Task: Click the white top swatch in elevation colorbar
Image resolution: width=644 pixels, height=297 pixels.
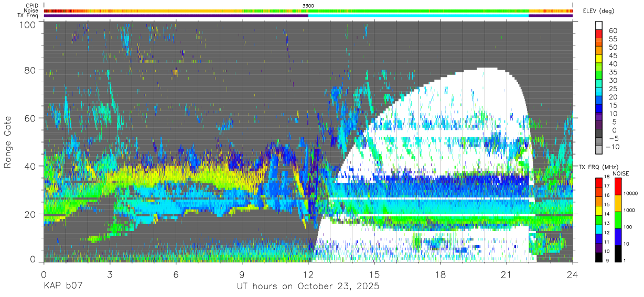Action: coord(600,26)
